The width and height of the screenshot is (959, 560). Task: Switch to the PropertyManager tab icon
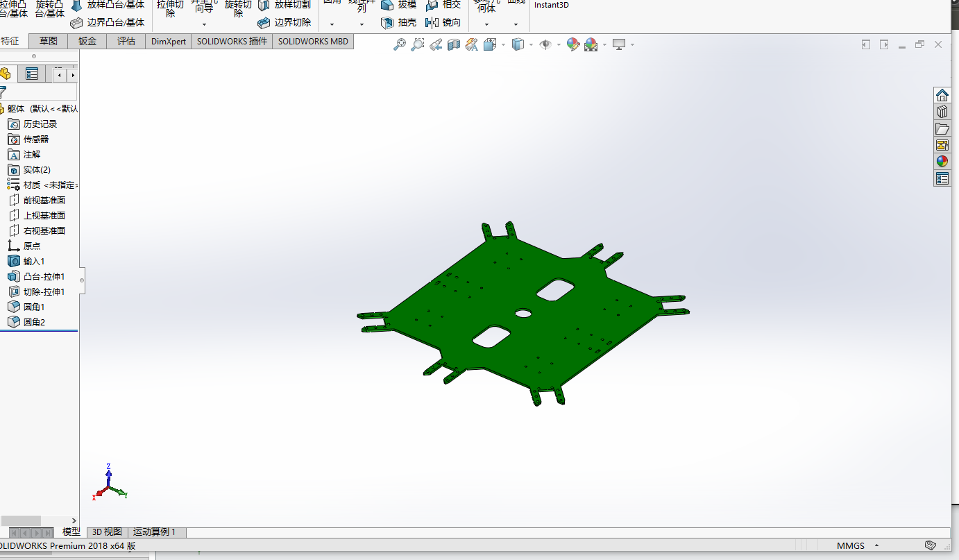click(x=32, y=74)
